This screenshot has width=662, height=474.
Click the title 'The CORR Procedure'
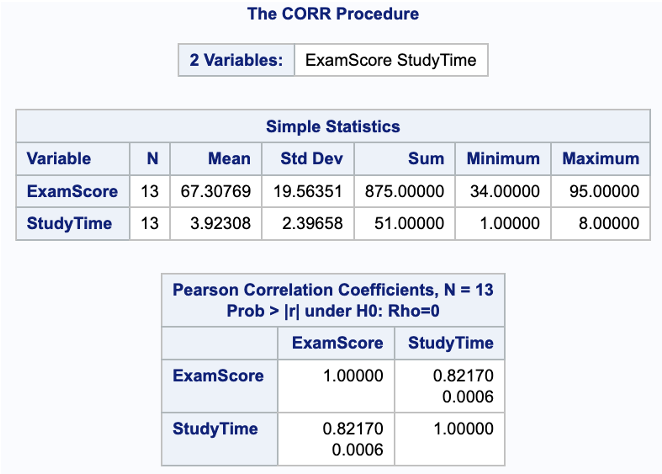coord(332,14)
